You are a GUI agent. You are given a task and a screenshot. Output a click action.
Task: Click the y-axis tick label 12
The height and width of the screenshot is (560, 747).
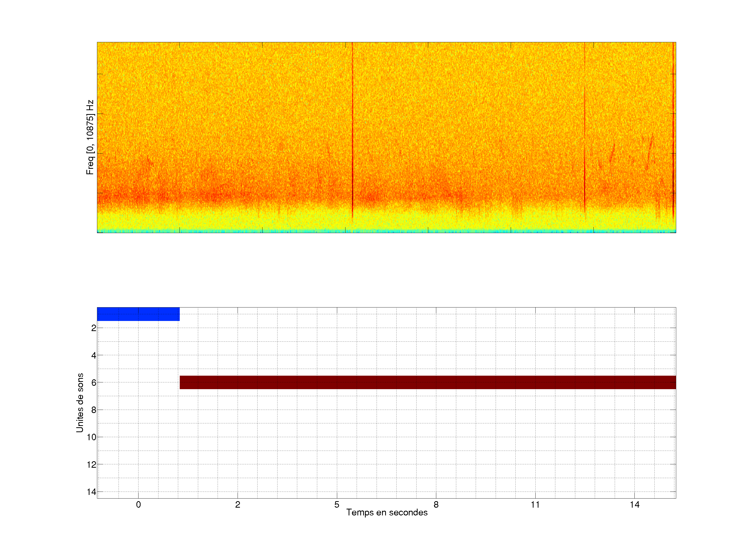click(92, 465)
